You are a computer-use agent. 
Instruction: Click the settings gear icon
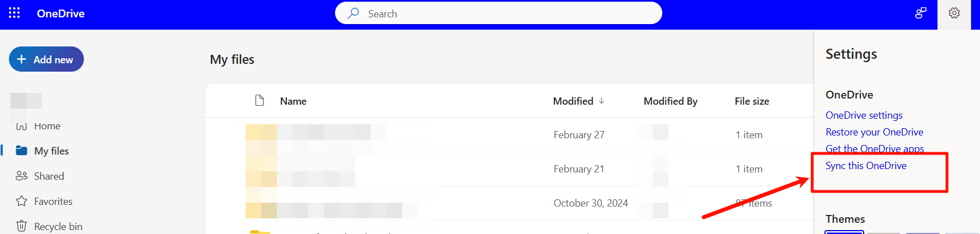[x=954, y=13]
